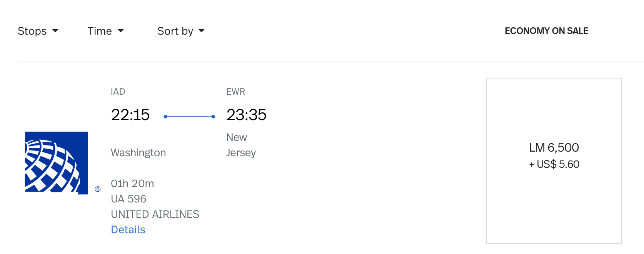
Task: Click the caret icon beside Time
Action: [121, 31]
